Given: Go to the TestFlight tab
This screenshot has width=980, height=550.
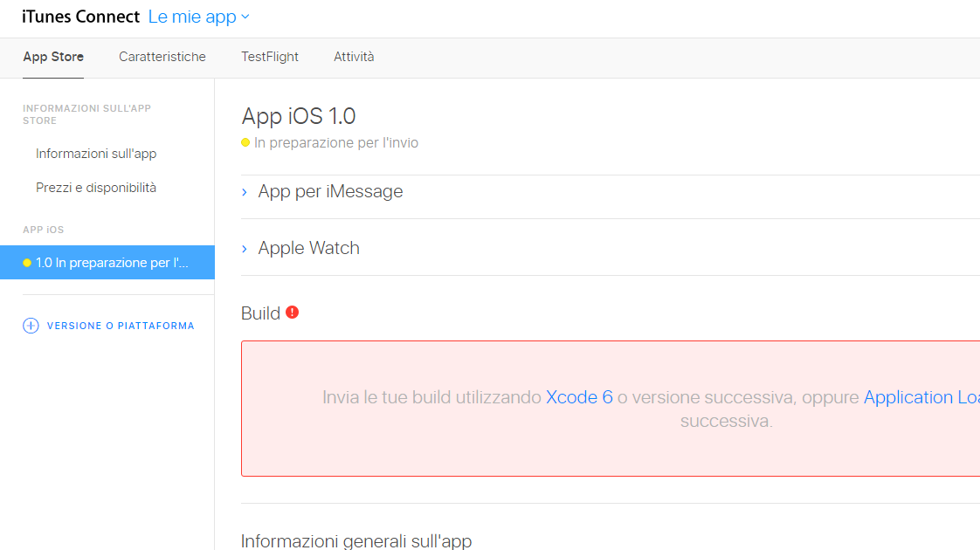Looking at the screenshot, I should pyautogui.click(x=270, y=57).
